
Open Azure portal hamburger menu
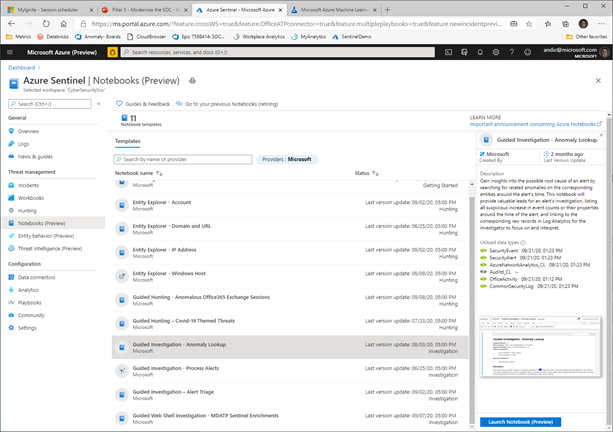point(10,52)
